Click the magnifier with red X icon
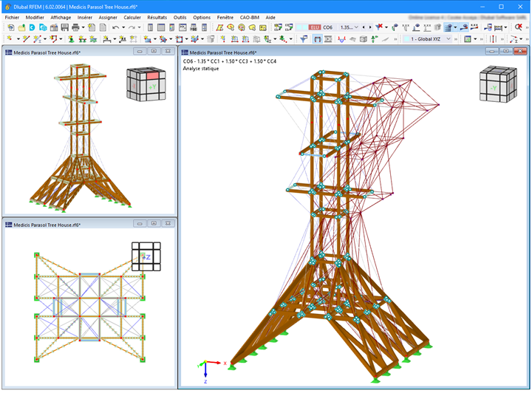Image resolution: width=532 pixels, height=399 pixels. pos(519,27)
